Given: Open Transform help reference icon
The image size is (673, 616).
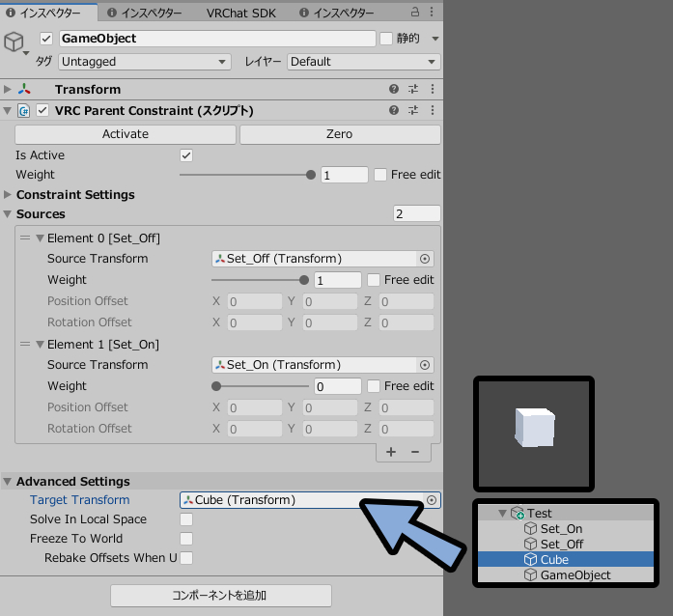Looking at the screenshot, I should pyautogui.click(x=394, y=89).
